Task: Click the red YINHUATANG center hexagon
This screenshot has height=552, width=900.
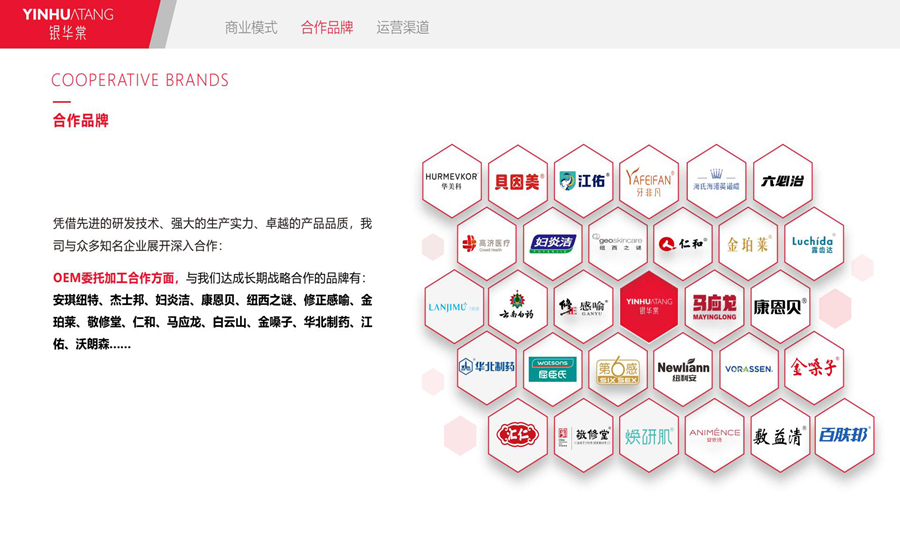Action: pyautogui.click(x=649, y=307)
